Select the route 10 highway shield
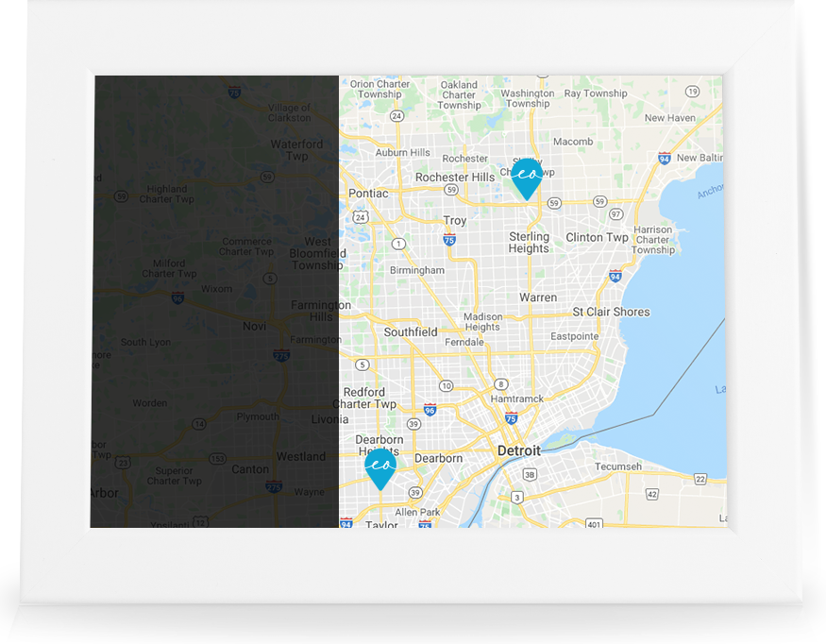Screen dimensions: 826x644 (x=447, y=386)
